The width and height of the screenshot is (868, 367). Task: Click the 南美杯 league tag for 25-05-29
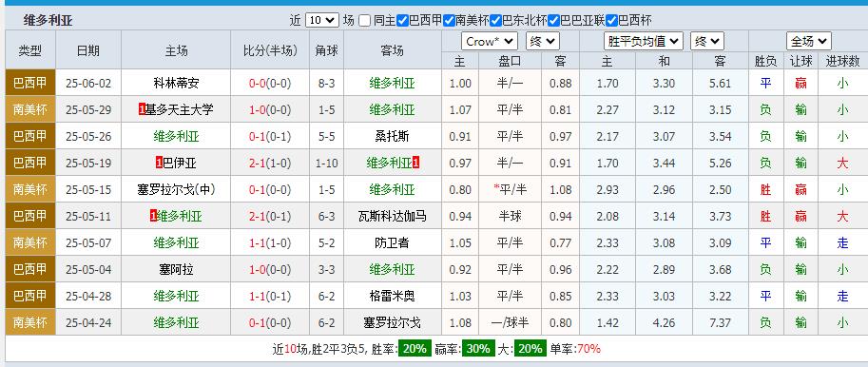pyautogui.click(x=30, y=110)
